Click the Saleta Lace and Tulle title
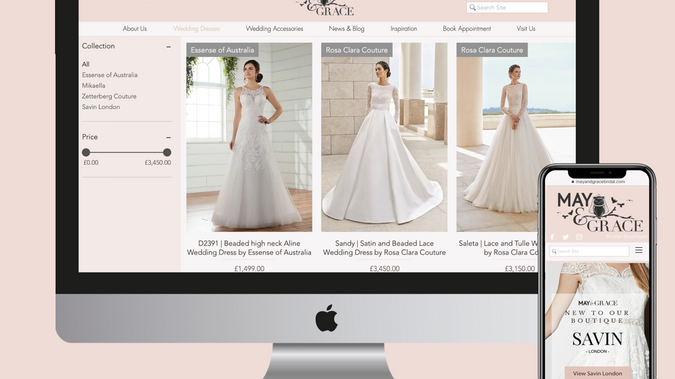This screenshot has height=379, width=675. pos(498,248)
